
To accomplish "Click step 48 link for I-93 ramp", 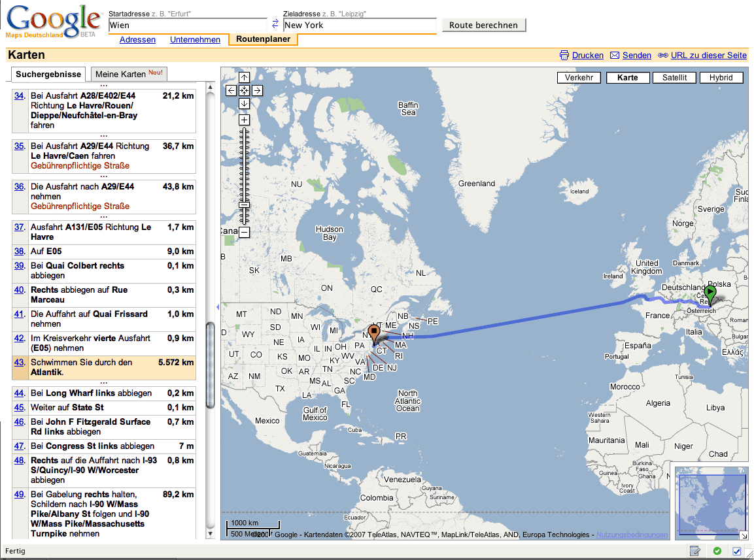I will [x=19, y=461].
